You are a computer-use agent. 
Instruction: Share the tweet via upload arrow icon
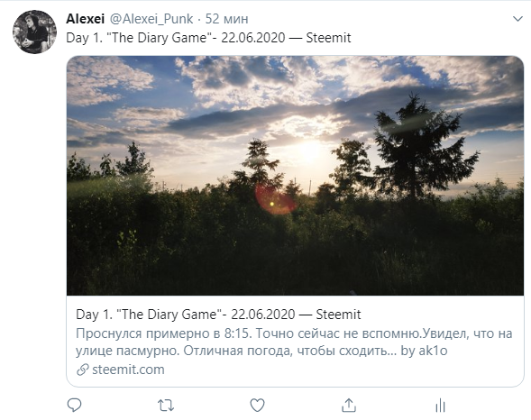tap(349, 405)
